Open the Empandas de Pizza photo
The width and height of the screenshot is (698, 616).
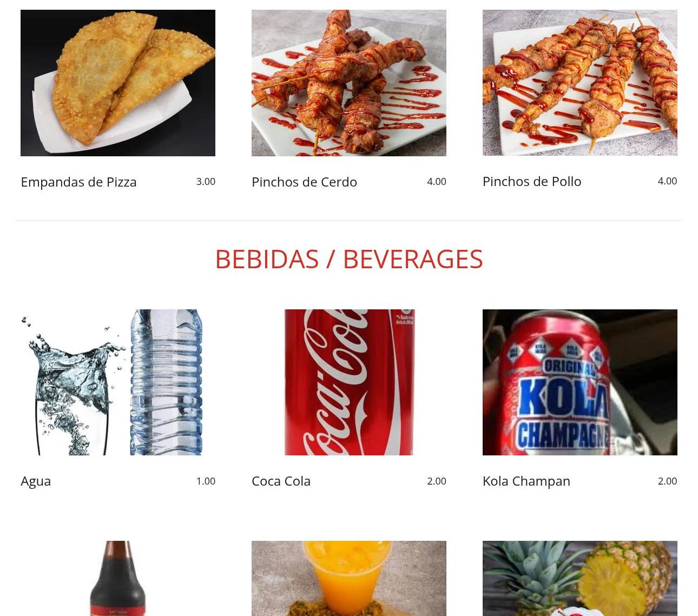118,83
